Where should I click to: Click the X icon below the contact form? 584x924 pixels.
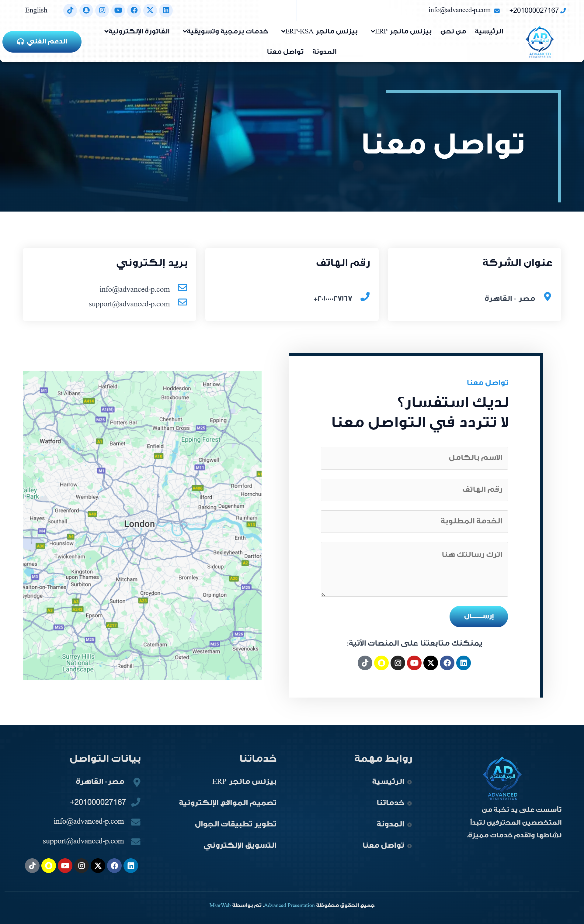[430, 663]
